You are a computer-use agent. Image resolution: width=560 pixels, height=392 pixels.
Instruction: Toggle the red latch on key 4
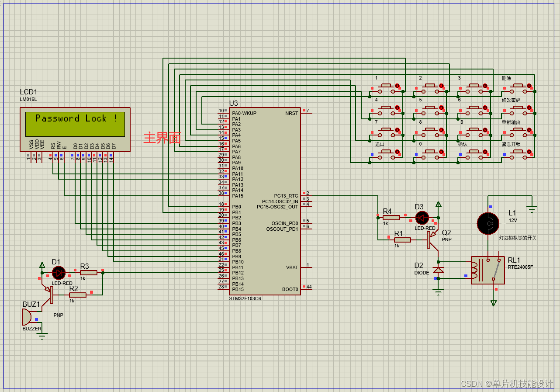pos(397,108)
